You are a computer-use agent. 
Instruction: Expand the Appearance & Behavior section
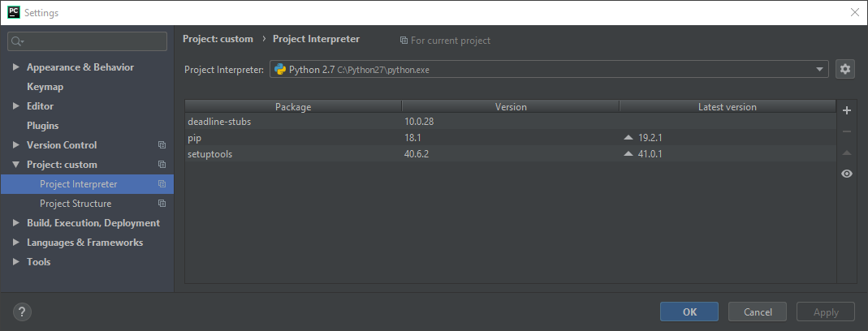tap(16, 67)
